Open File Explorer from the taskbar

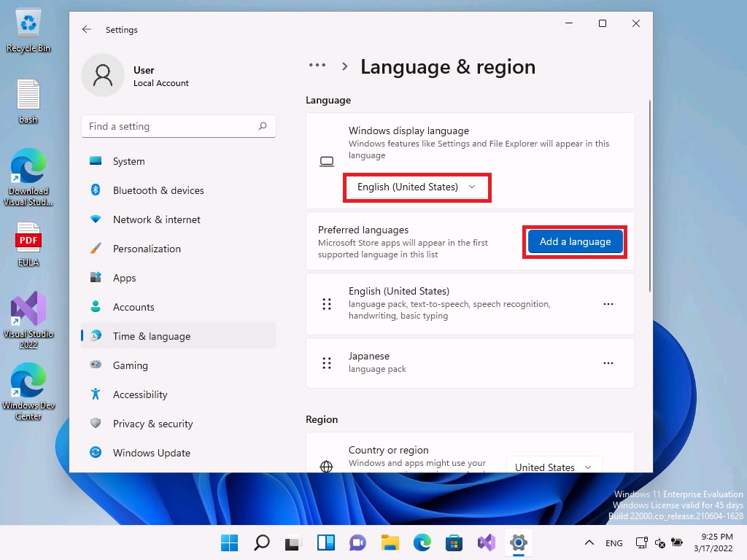coord(390,542)
